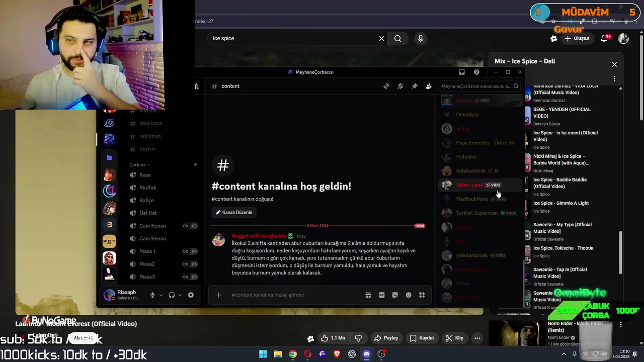Show hidden system tray icons chevron
644x362 pixels.
pos(563,354)
